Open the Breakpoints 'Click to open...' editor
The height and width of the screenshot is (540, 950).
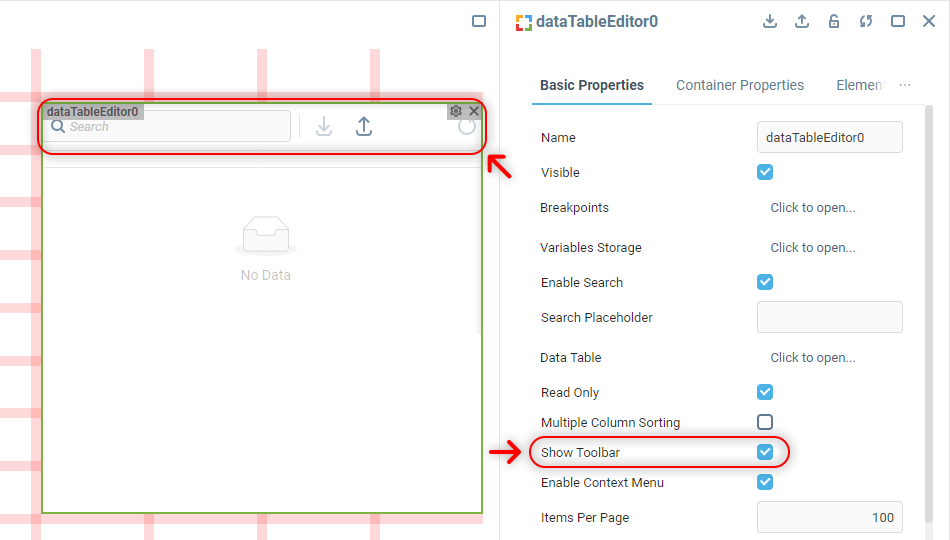click(812, 208)
